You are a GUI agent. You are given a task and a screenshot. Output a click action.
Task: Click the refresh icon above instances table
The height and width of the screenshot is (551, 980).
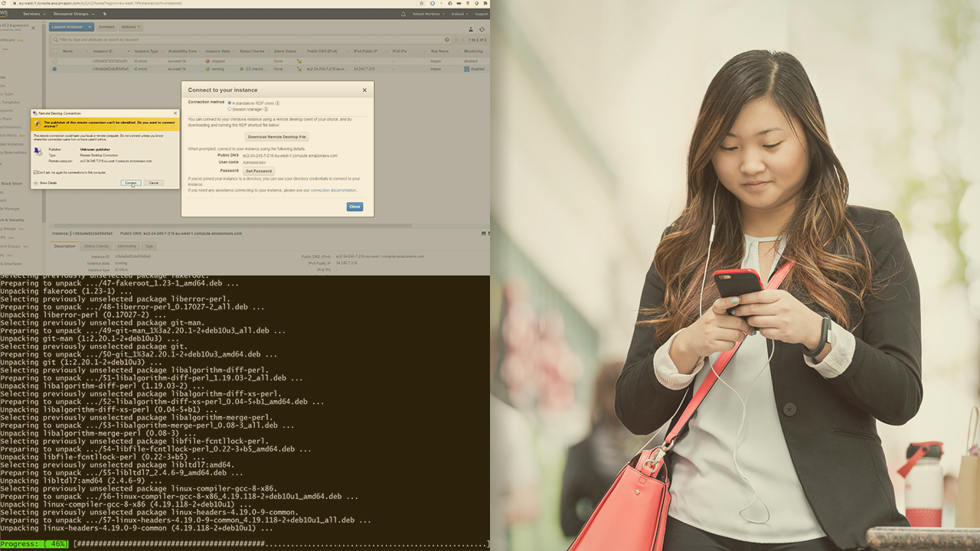(482, 29)
